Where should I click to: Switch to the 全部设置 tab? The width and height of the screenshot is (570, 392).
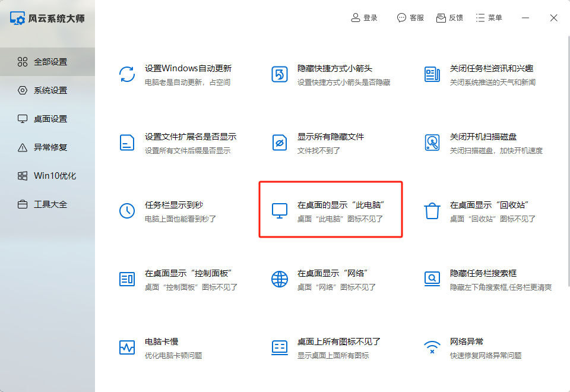coord(47,62)
